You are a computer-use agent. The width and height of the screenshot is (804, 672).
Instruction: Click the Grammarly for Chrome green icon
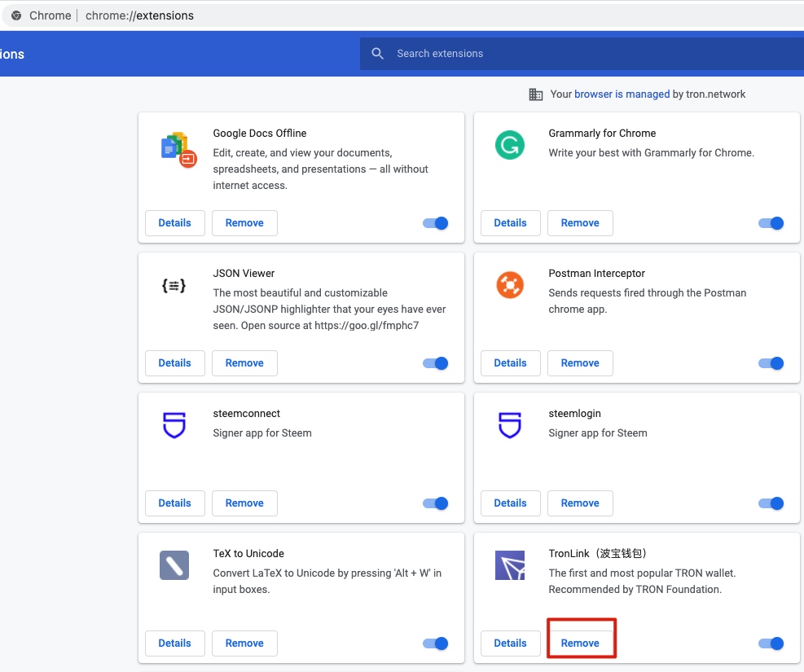510,145
